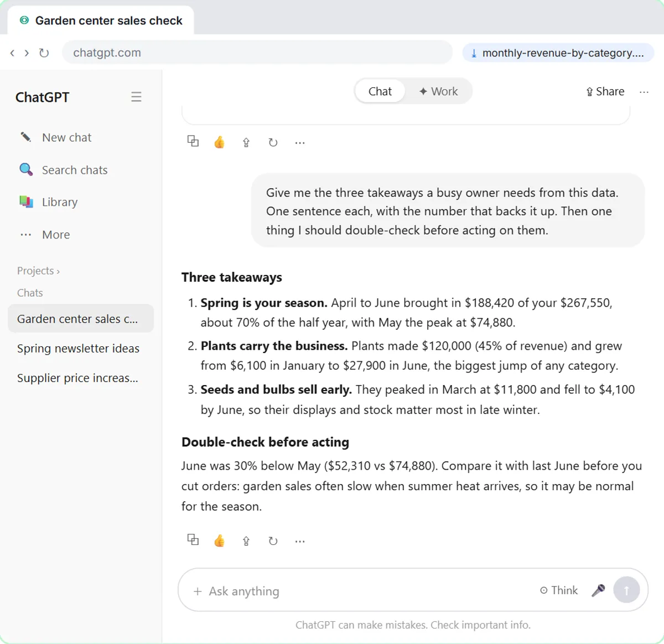Reload the chatgpt.com page
The width and height of the screenshot is (664, 644).
44,53
